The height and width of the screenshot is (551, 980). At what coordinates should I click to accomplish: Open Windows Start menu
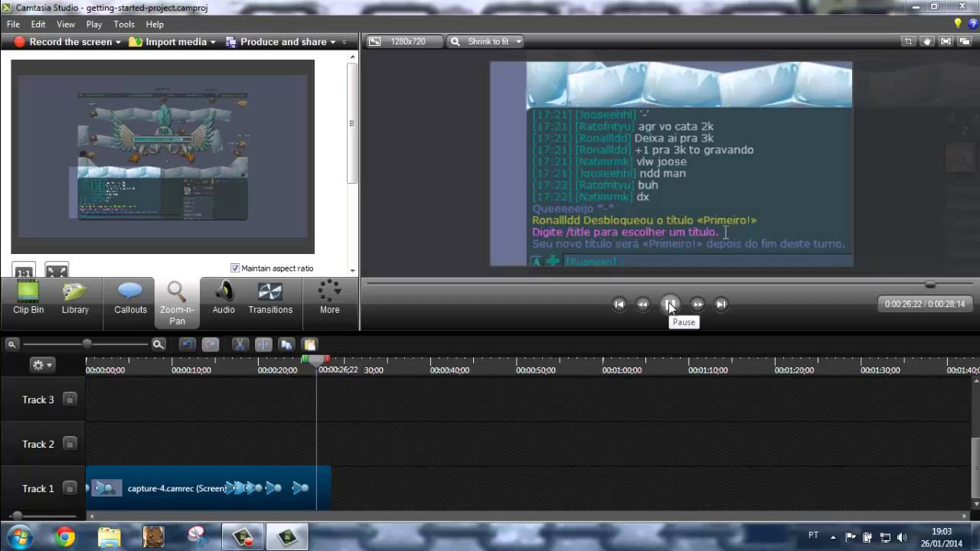click(18, 537)
